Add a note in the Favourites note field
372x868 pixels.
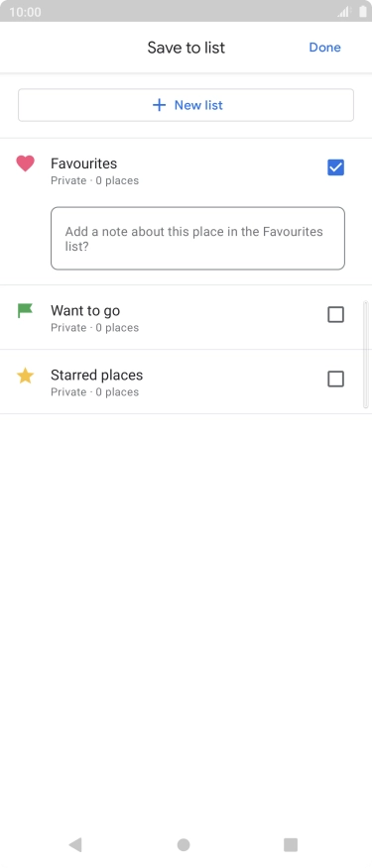(x=198, y=239)
